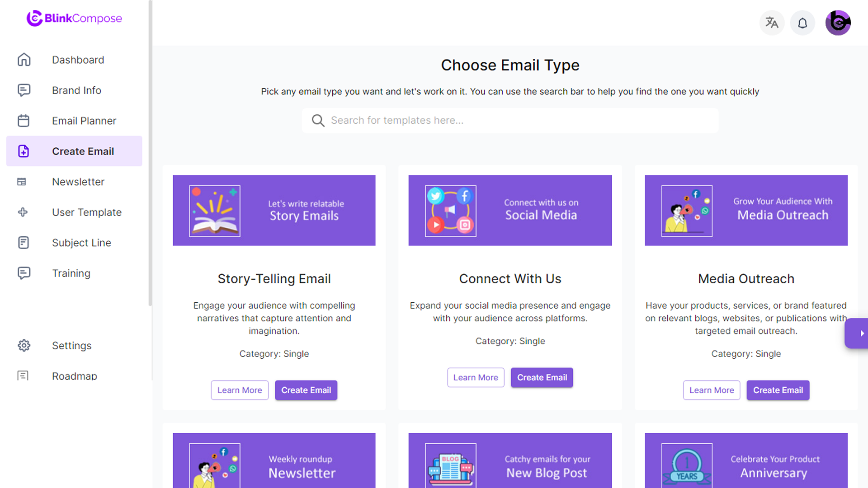Click Learn More under Connect With Us
The image size is (868, 488).
pyautogui.click(x=476, y=377)
